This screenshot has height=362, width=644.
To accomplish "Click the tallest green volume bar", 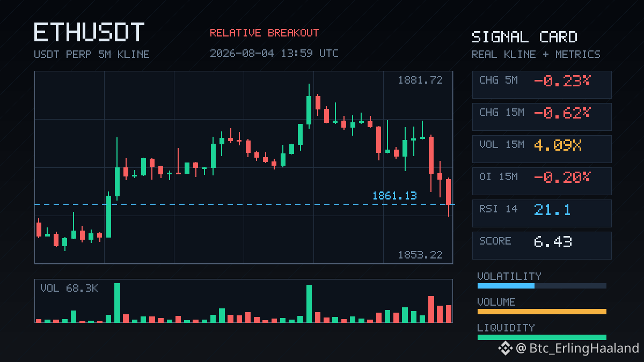I will 117,302.
